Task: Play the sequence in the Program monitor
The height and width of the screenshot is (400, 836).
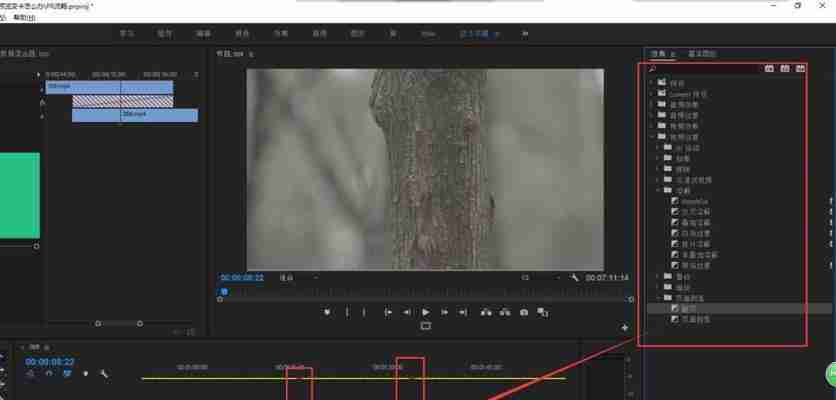Action: click(x=425, y=312)
